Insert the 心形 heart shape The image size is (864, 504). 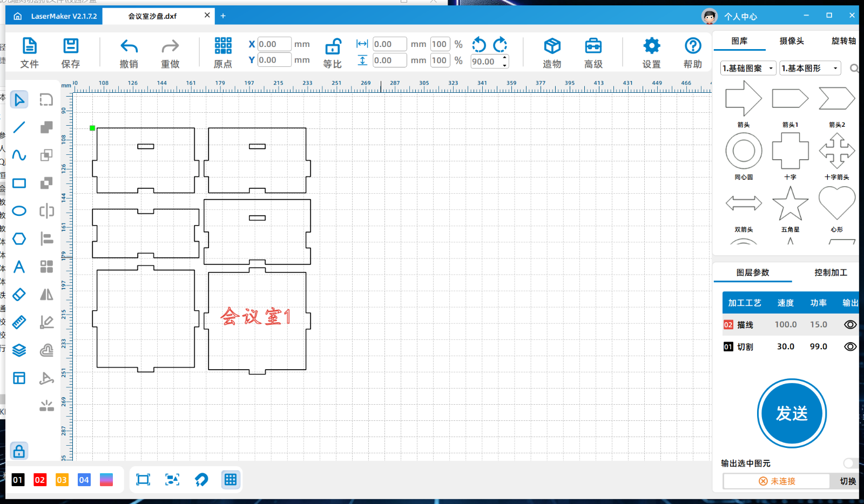tap(837, 203)
